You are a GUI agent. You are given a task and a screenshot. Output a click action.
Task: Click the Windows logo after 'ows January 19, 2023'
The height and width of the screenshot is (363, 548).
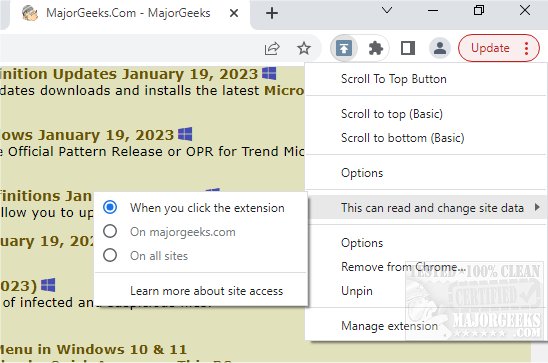(x=185, y=134)
